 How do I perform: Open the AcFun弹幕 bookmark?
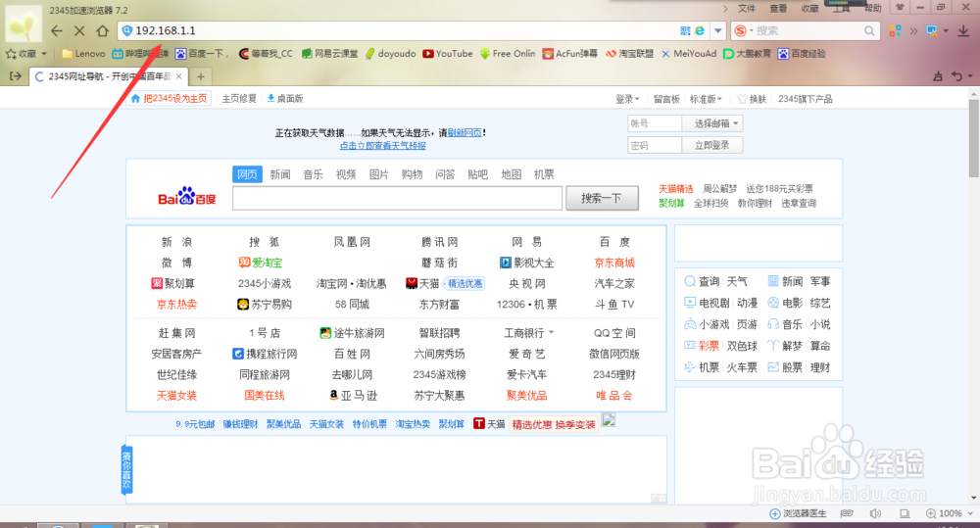pyautogui.click(x=570, y=54)
